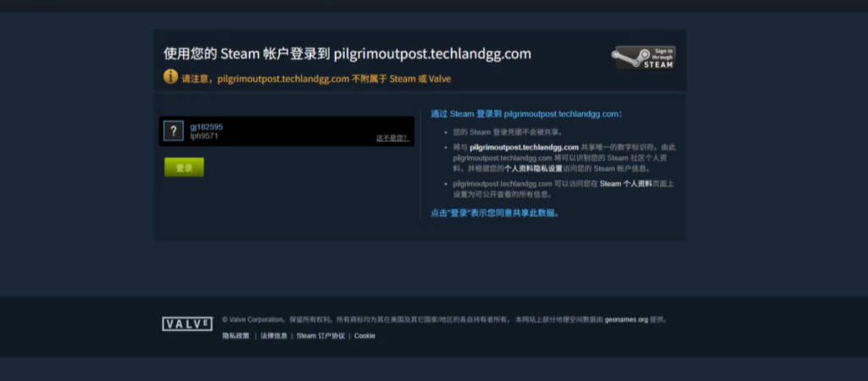The image size is (868, 381).
Task: Click the account name gj182595
Action: click(x=207, y=127)
